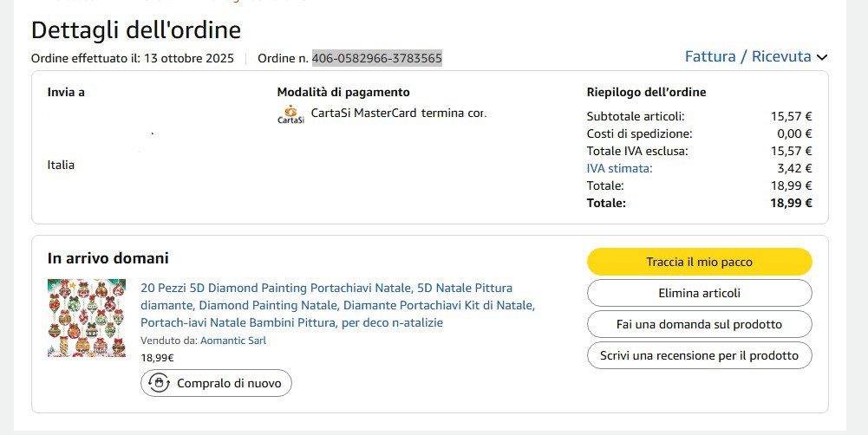Expand the chevron beside Fattura / Ricevuta

[x=822, y=57]
